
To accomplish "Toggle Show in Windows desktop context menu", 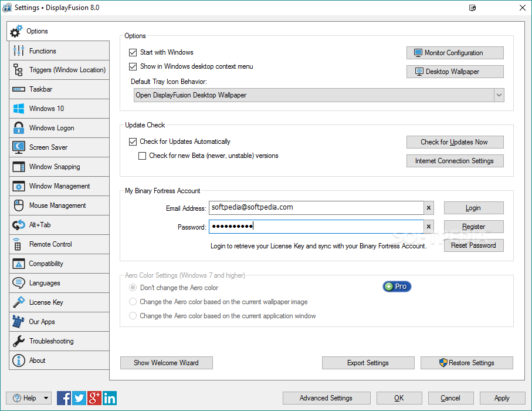I will coord(133,66).
